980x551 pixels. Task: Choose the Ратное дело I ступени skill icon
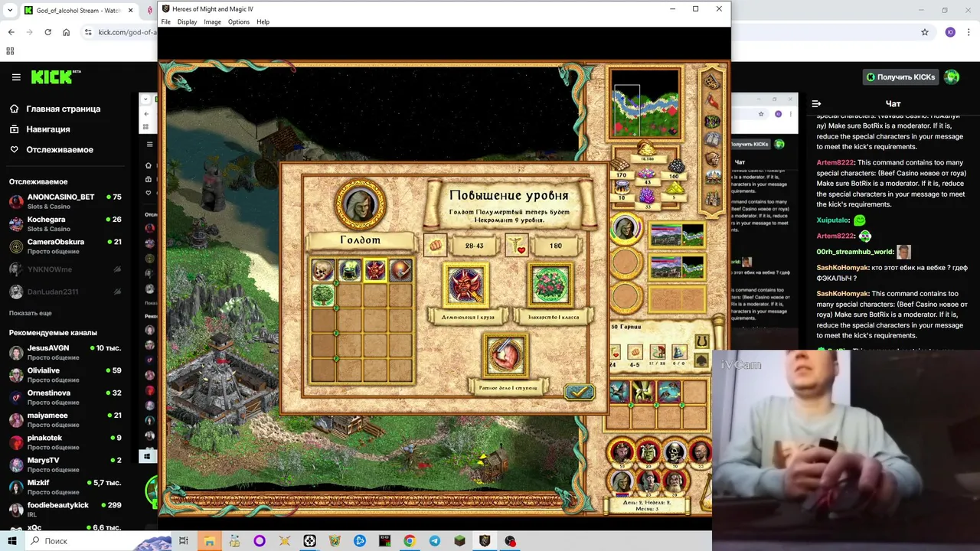(505, 355)
